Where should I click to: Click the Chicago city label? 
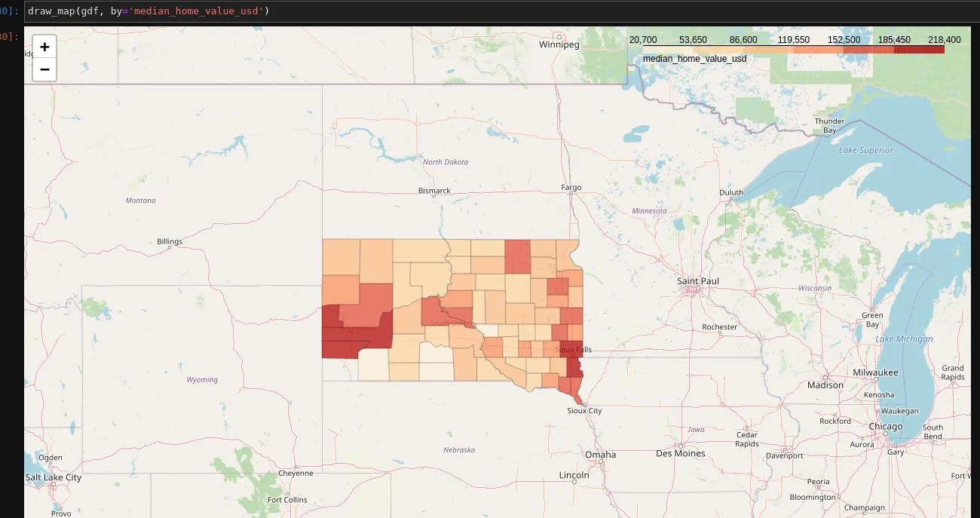(x=884, y=427)
